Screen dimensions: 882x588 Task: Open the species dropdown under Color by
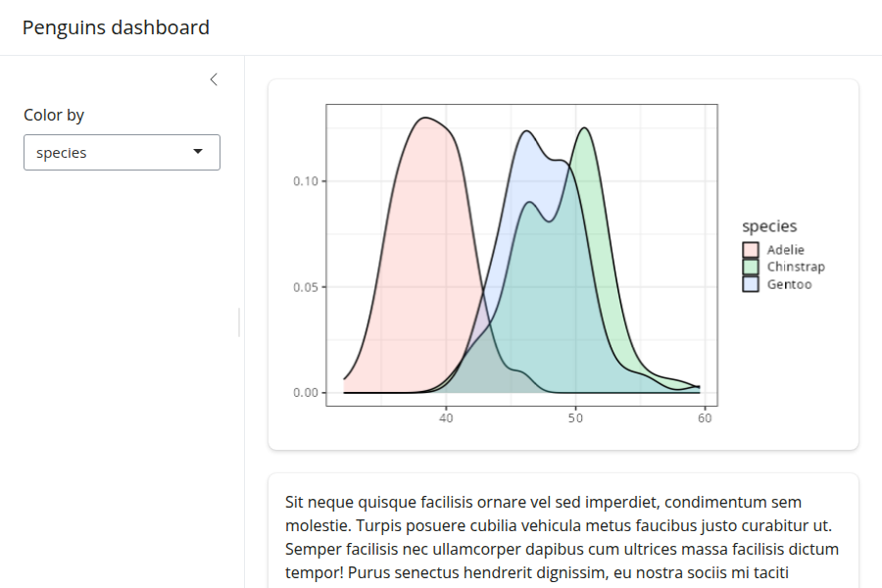click(122, 153)
